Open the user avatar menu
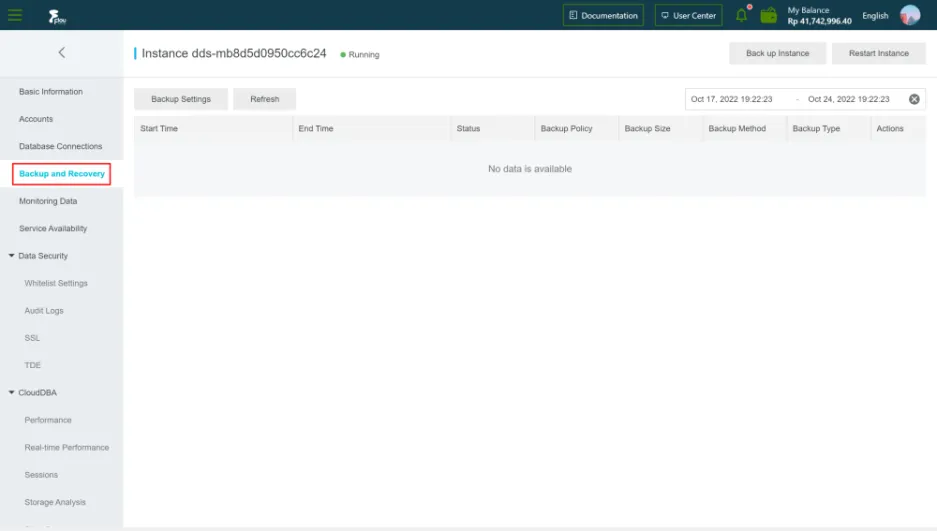937x531 pixels. click(x=910, y=15)
